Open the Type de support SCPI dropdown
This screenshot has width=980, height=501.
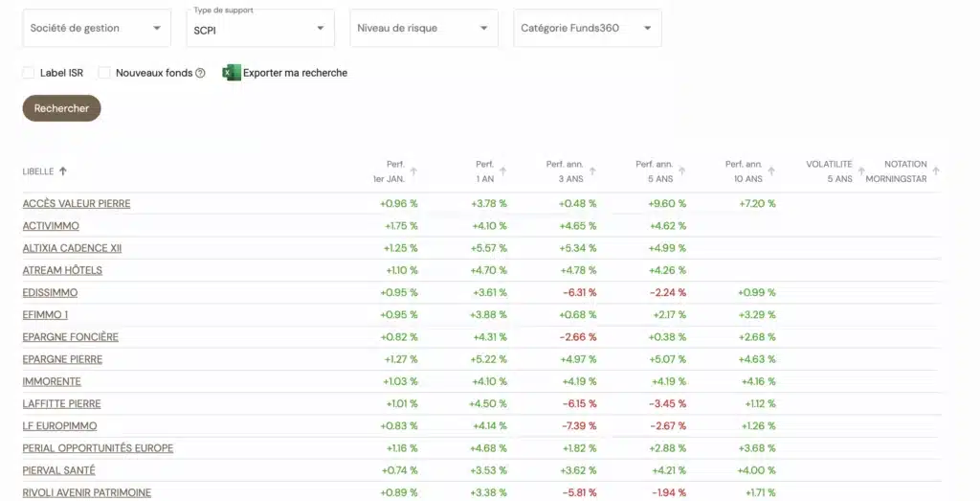coord(260,28)
